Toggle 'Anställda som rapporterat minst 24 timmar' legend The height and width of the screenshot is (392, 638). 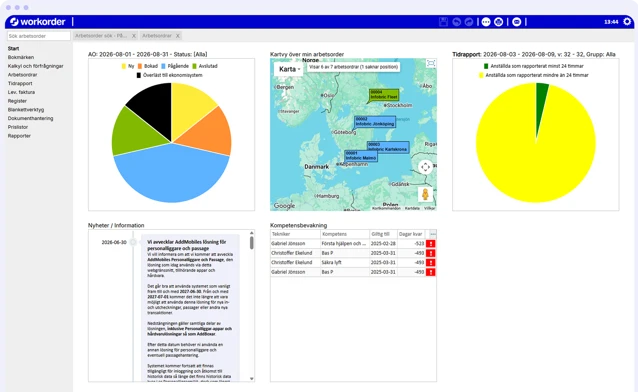point(533,66)
